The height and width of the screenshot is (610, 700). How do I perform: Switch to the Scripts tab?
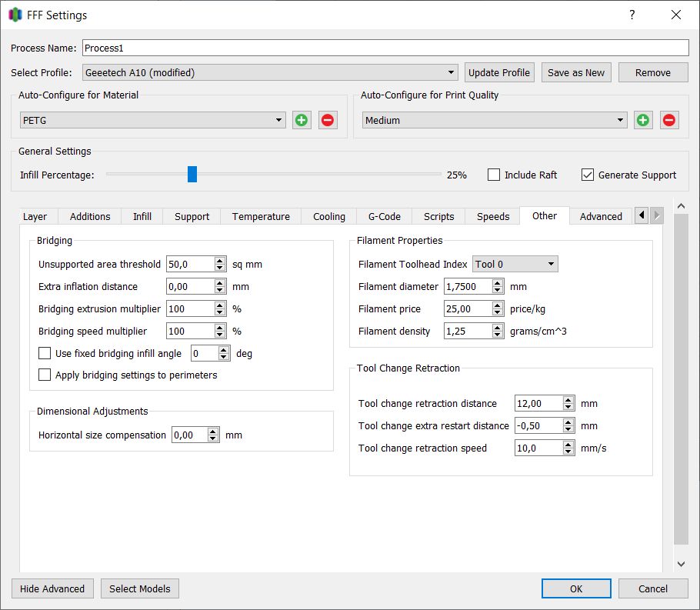(438, 217)
